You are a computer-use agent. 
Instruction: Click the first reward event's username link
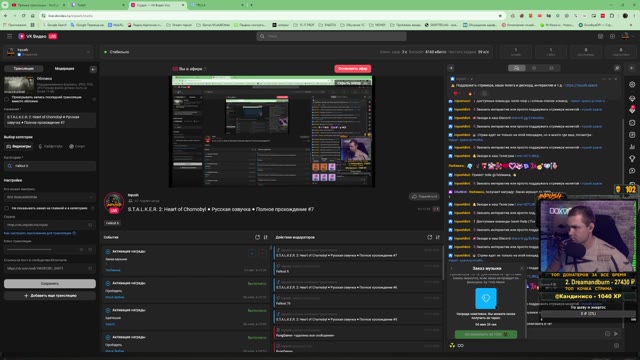click(x=113, y=270)
